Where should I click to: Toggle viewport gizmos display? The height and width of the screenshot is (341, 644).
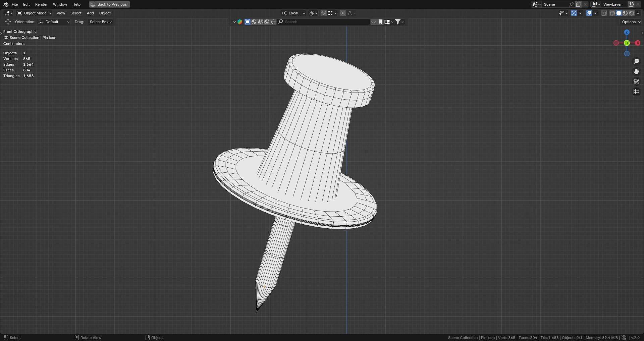tap(574, 13)
